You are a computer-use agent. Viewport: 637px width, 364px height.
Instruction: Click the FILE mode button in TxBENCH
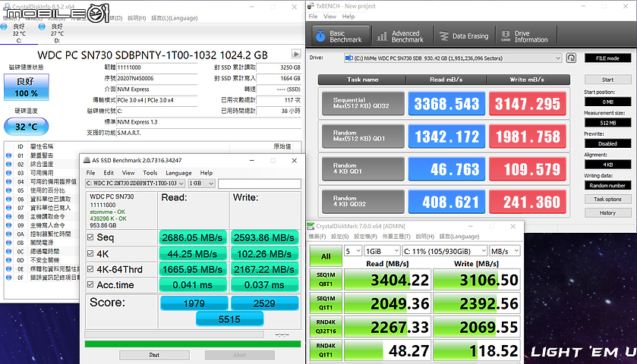(607, 58)
